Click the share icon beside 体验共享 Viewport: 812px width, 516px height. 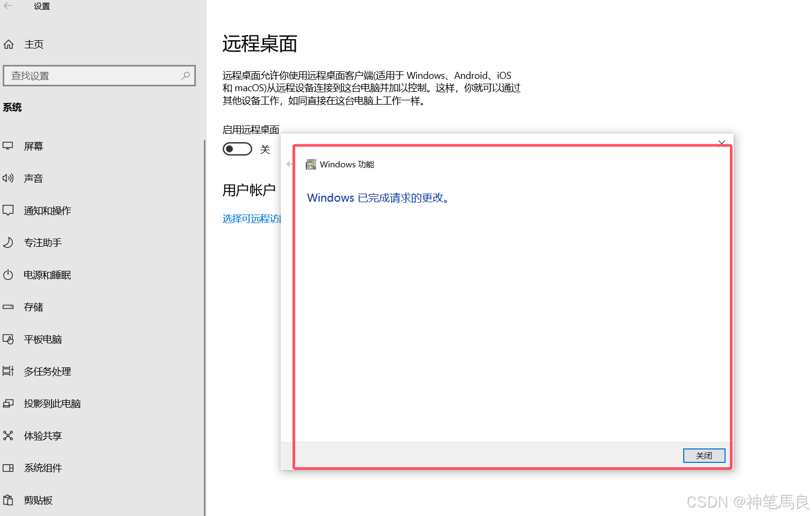point(8,436)
